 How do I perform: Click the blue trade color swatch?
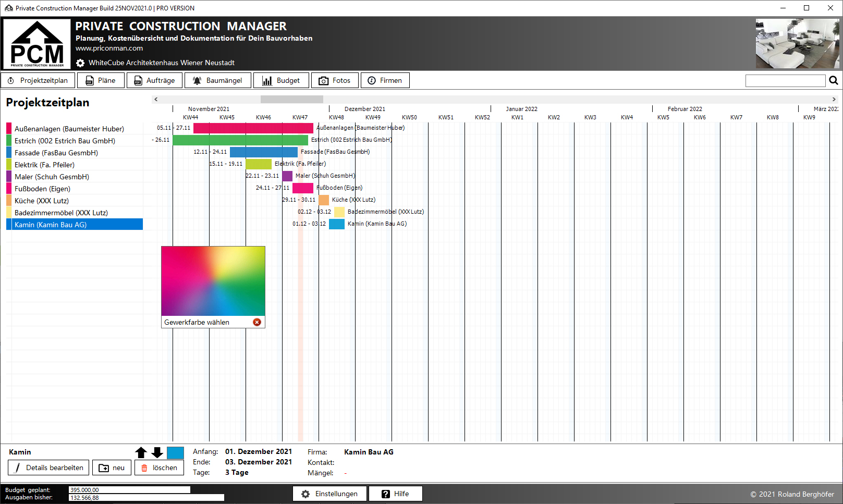point(175,452)
